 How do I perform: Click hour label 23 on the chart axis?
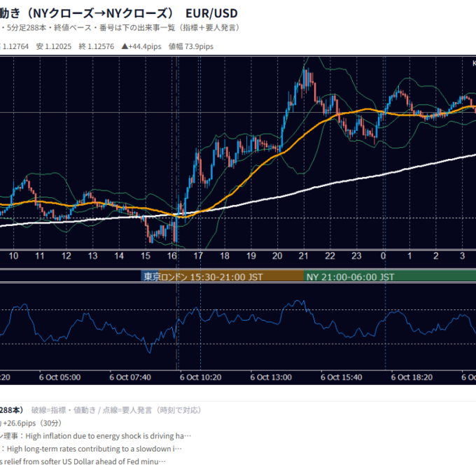(356, 256)
